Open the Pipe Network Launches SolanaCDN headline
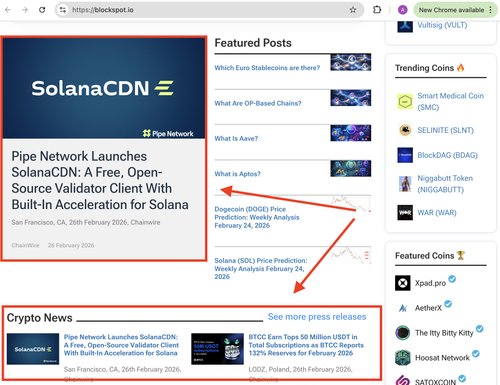Viewport: 500px width, 385px height. 100,180
